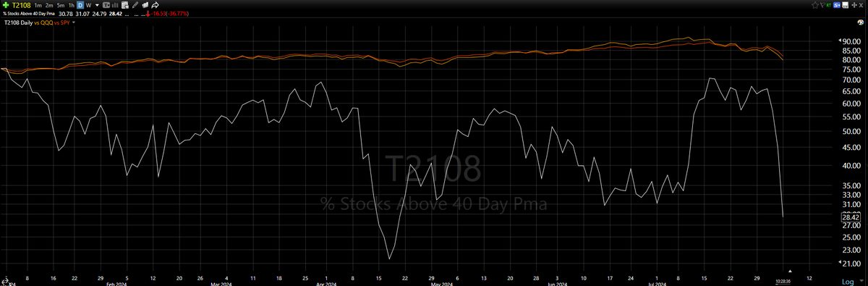Open the timeframe dropdown arrow

[x=97, y=6]
